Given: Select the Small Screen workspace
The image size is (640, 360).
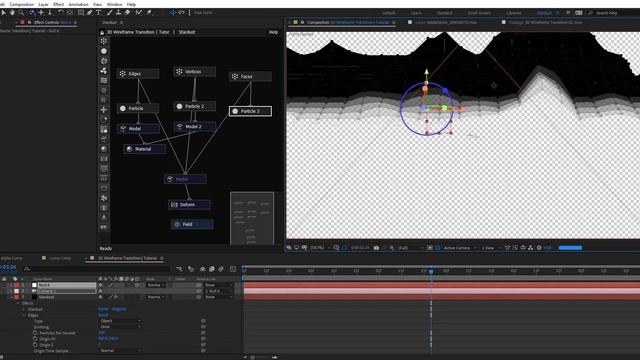Looking at the screenshot, I should (479, 13).
